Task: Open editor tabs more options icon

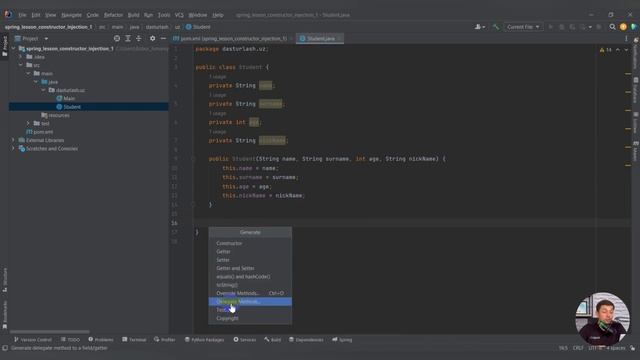Action: (x=626, y=38)
